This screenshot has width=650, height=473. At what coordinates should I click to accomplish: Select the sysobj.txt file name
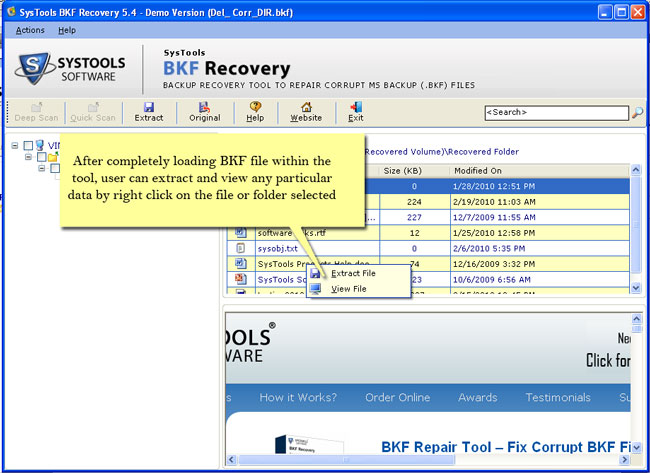[x=278, y=249]
